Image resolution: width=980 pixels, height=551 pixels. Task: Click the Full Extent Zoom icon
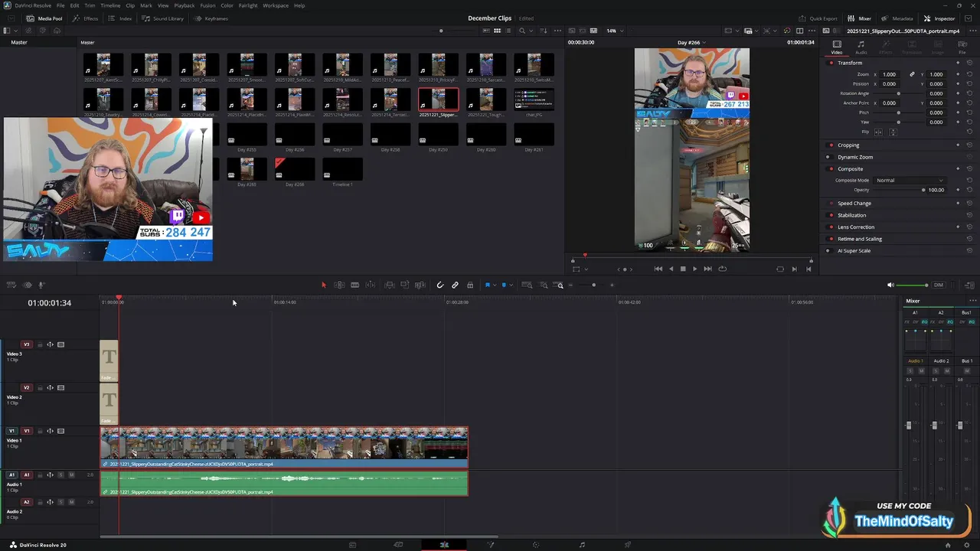coord(527,285)
